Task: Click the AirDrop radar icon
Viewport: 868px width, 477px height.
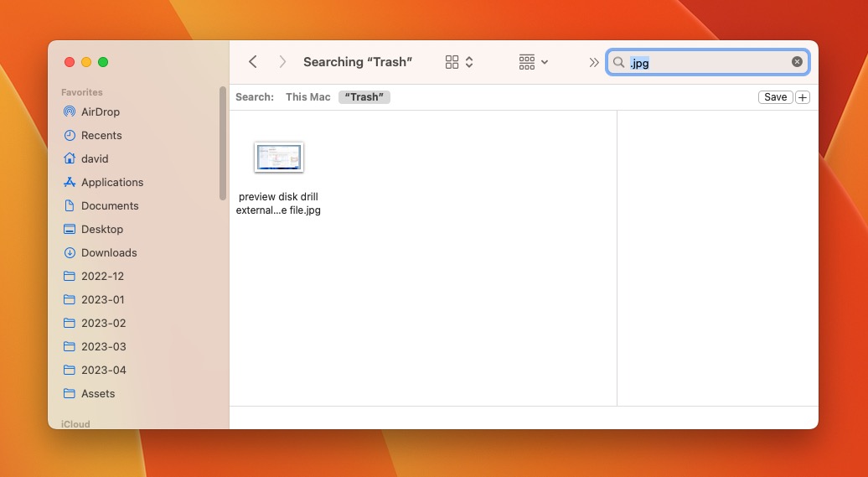Action: (x=70, y=111)
